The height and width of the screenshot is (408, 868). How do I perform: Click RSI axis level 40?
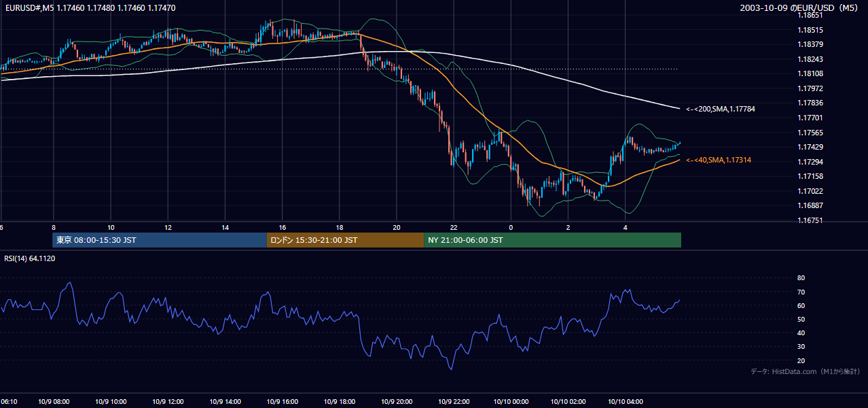click(801, 333)
